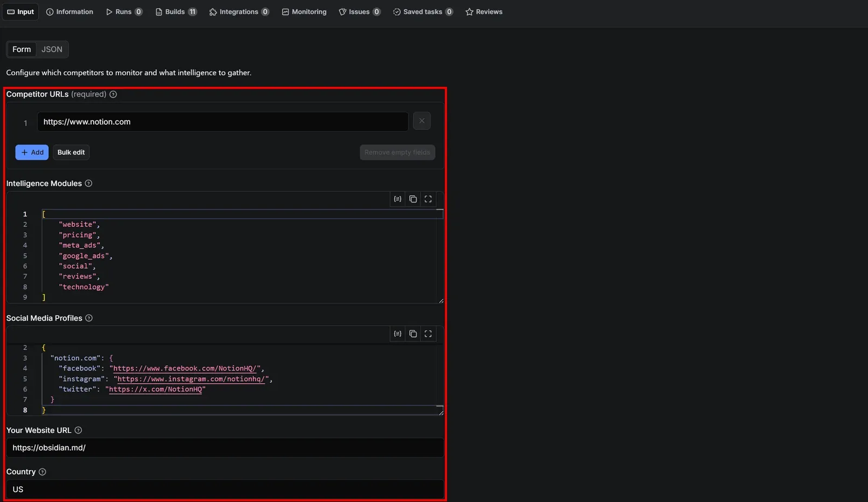Open the Issues tab
The height and width of the screenshot is (502, 868).
[359, 11]
